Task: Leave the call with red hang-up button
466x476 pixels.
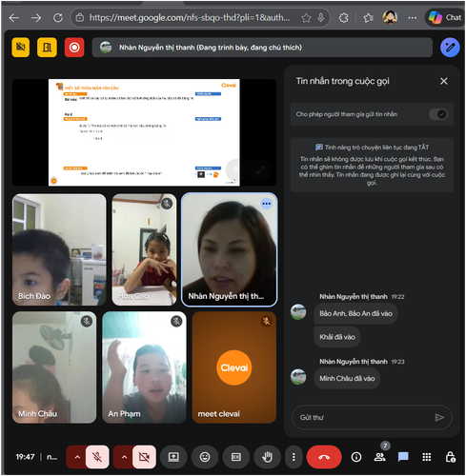Action: (x=324, y=457)
